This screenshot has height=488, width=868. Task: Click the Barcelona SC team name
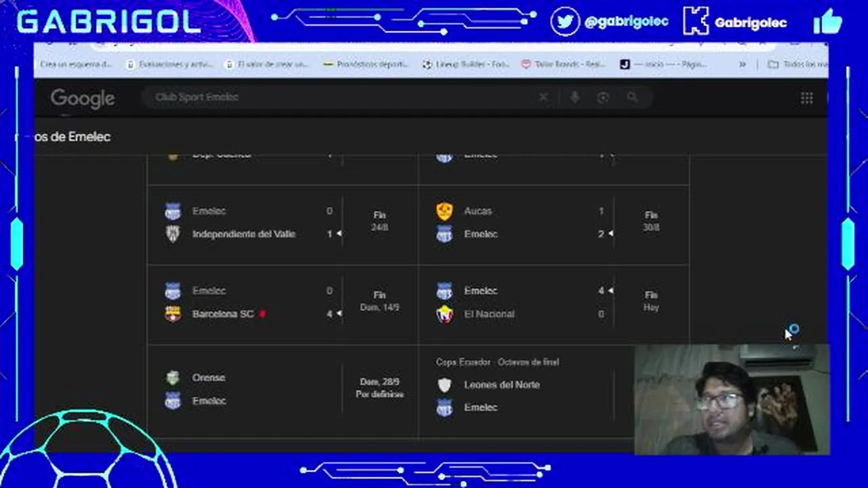222,314
